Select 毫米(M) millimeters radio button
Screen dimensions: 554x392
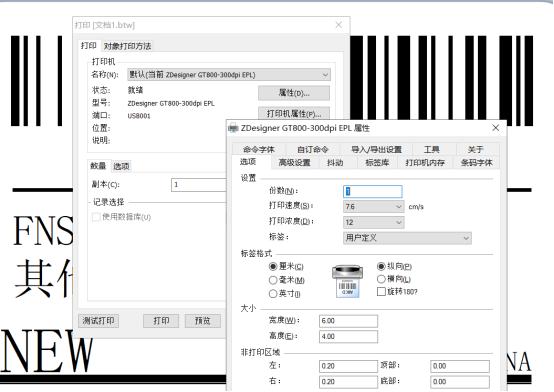pos(273,280)
